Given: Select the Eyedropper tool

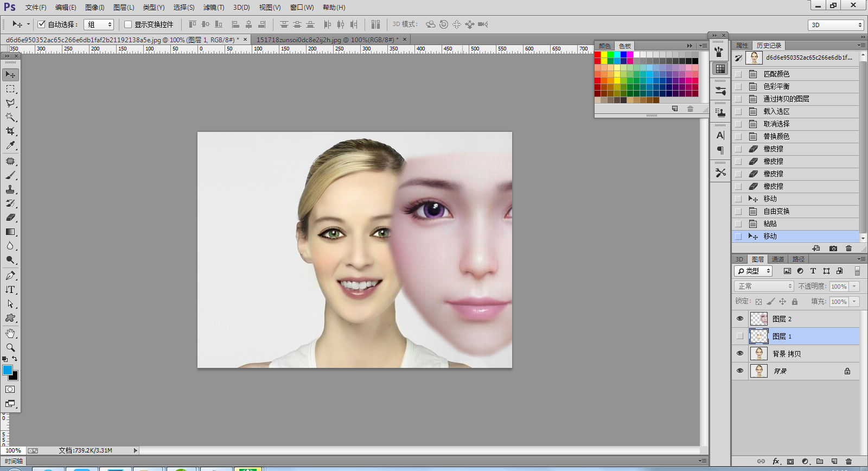Looking at the screenshot, I should (10, 145).
